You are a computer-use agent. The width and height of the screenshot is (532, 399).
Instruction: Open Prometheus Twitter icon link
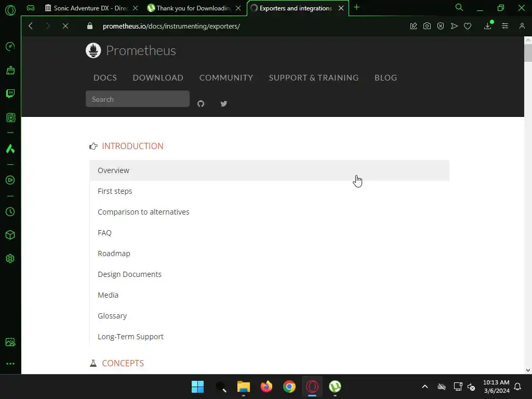pyautogui.click(x=223, y=103)
